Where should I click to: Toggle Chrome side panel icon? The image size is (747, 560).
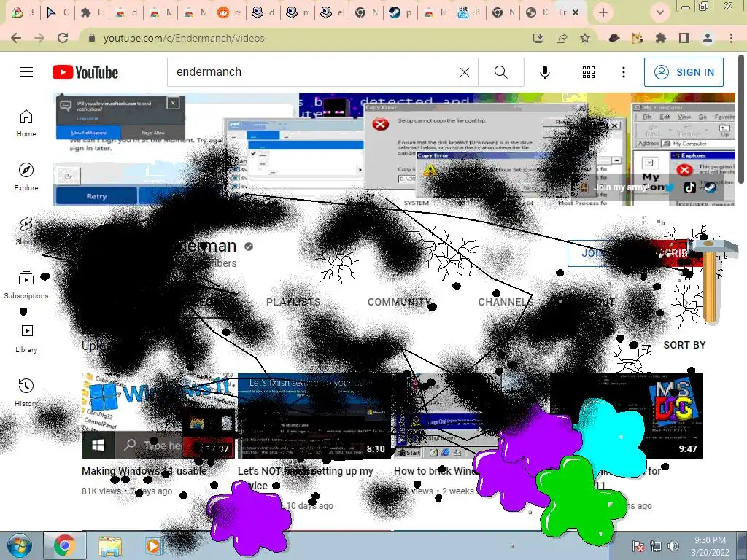tap(684, 38)
